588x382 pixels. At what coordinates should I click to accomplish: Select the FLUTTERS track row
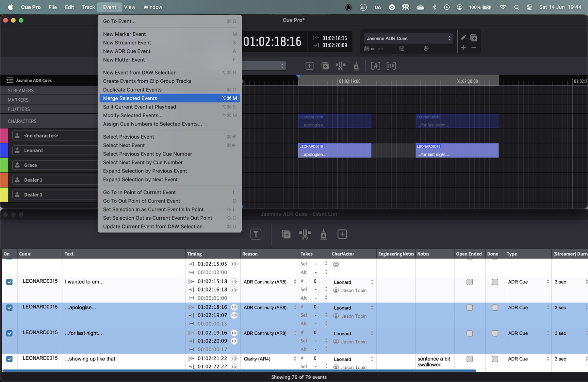pos(49,109)
